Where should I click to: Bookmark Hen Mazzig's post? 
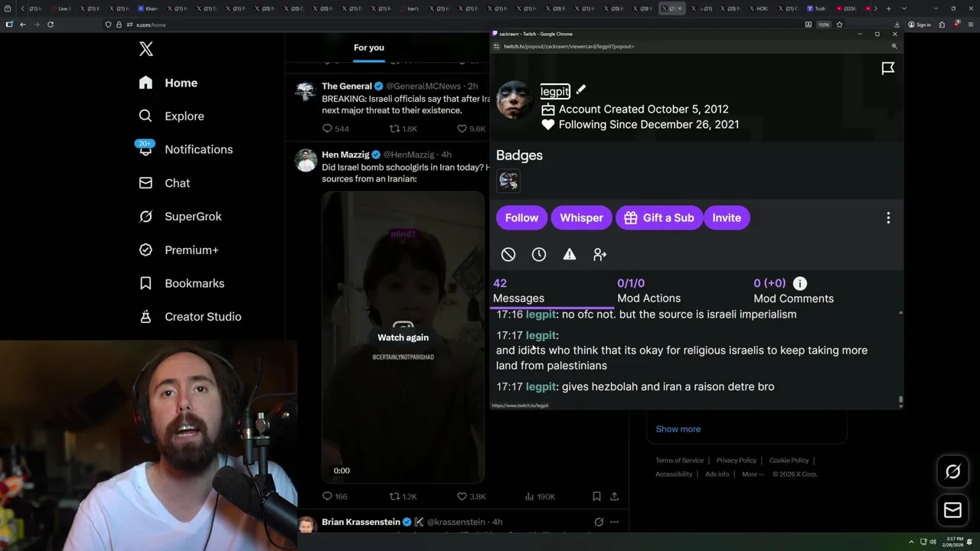click(x=596, y=497)
